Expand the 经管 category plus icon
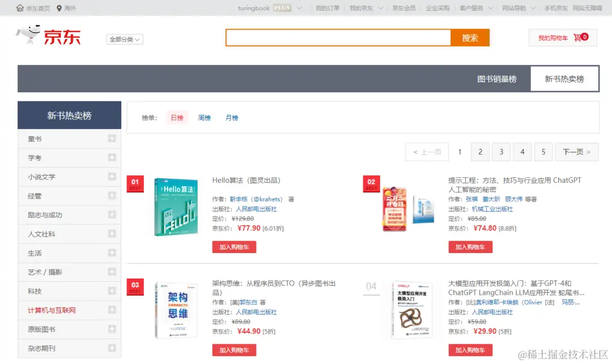This screenshot has width=612, height=364. [x=112, y=196]
